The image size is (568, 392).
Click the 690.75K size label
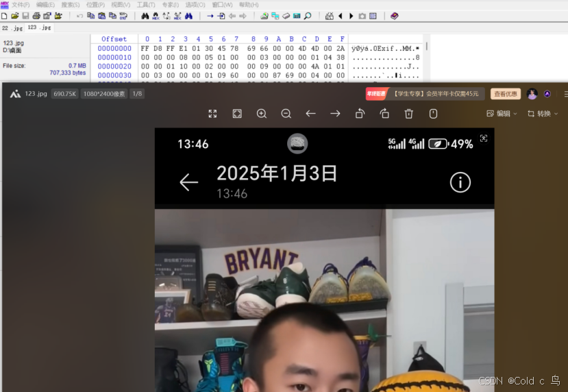pyautogui.click(x=65, y=94)
